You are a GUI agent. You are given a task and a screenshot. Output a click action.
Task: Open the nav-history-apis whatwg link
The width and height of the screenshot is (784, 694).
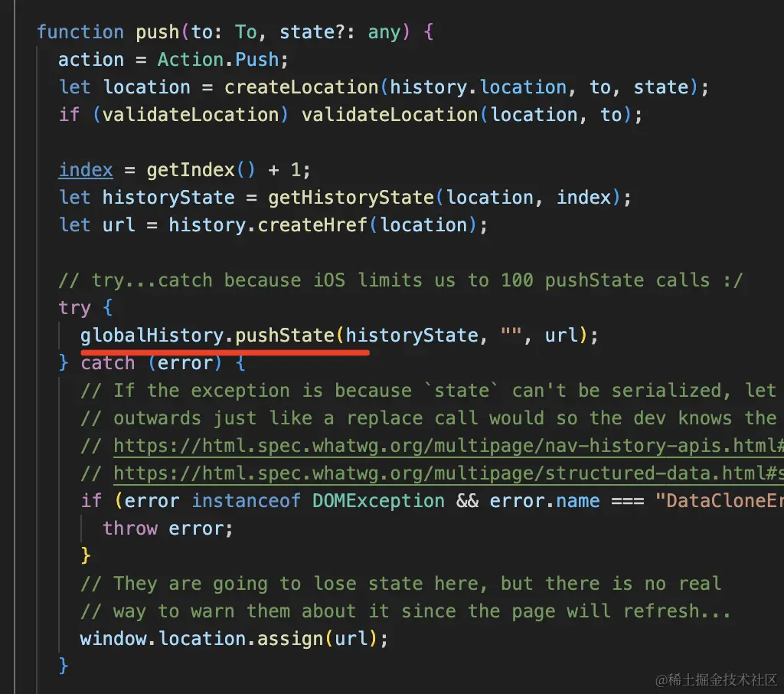point(449,445)
